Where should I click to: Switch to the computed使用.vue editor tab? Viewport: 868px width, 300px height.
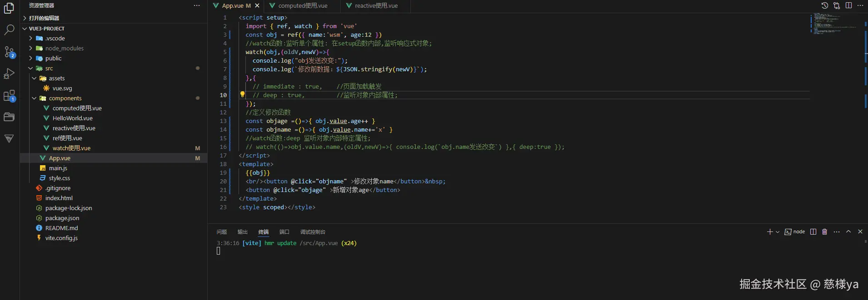[x=302, y=6]
